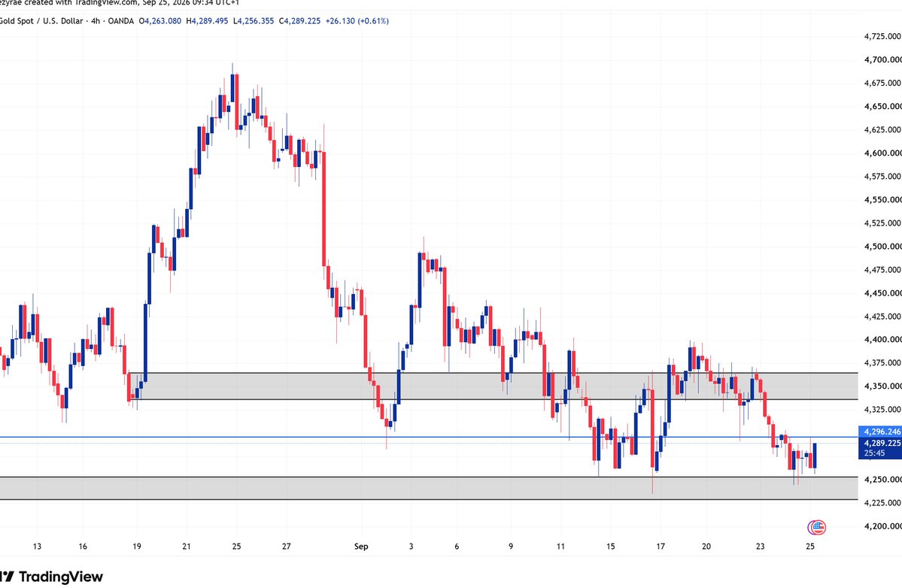Click the 25:45 candle countdown timer
This screenshot has width=902, height=588.
[874, 453]
